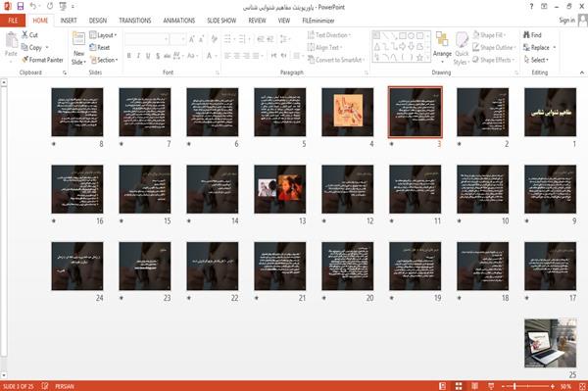Adjust the zoom slider handle
The height and width of the screenshot is (391, 588).
(x=514, y=386)
